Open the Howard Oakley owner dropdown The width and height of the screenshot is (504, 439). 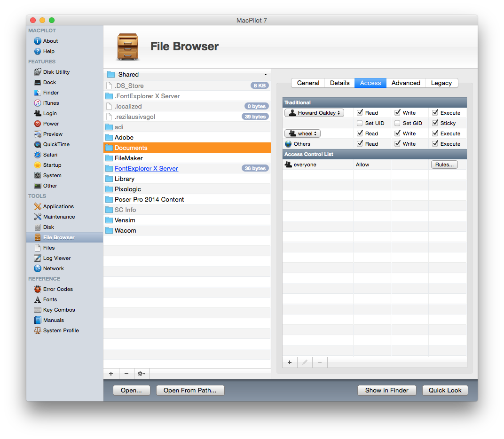(x=314, y=113)
